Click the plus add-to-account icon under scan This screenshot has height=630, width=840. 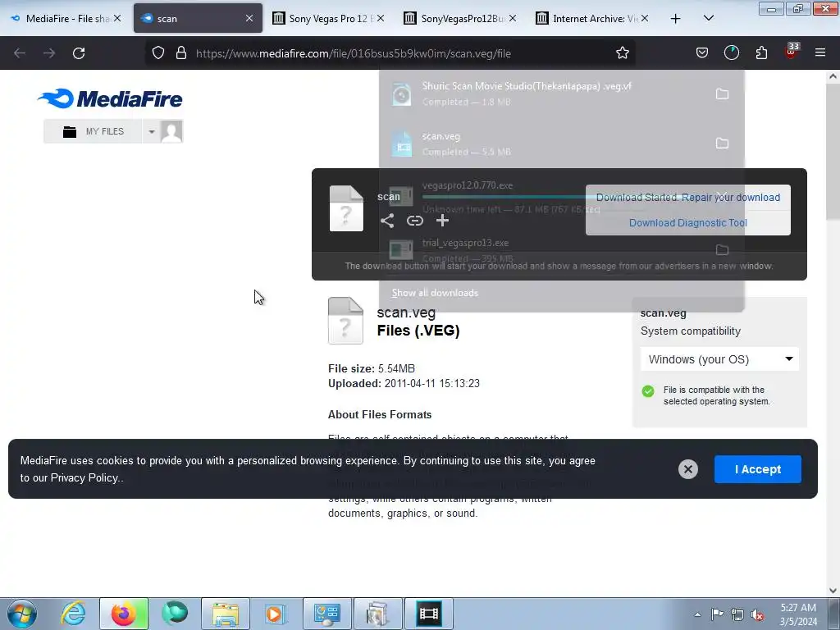tap(442, 221)
